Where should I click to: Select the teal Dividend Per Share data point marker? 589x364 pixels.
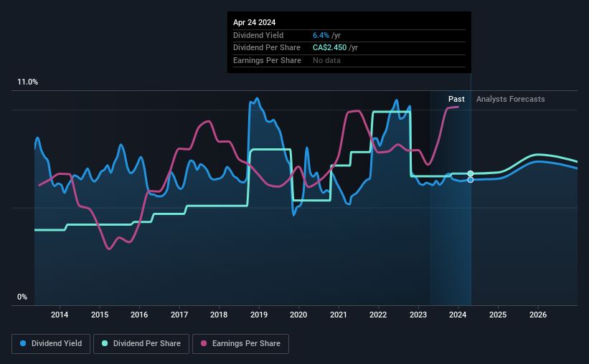tap(471, 173)
